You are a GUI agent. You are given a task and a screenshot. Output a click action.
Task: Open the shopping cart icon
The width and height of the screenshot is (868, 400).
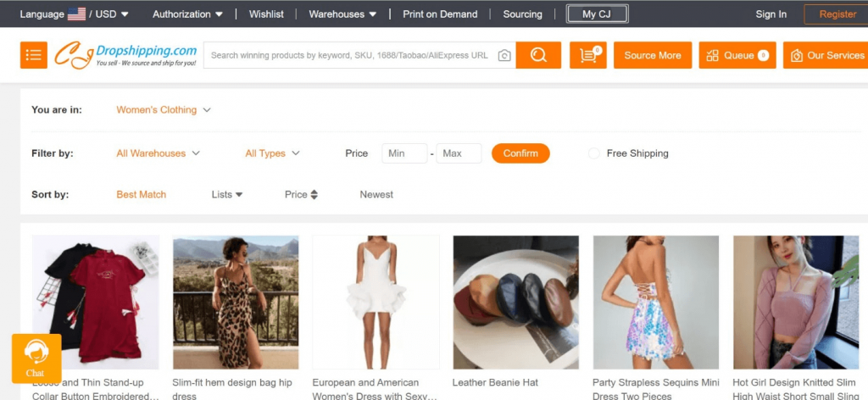[x=588, y=55]
